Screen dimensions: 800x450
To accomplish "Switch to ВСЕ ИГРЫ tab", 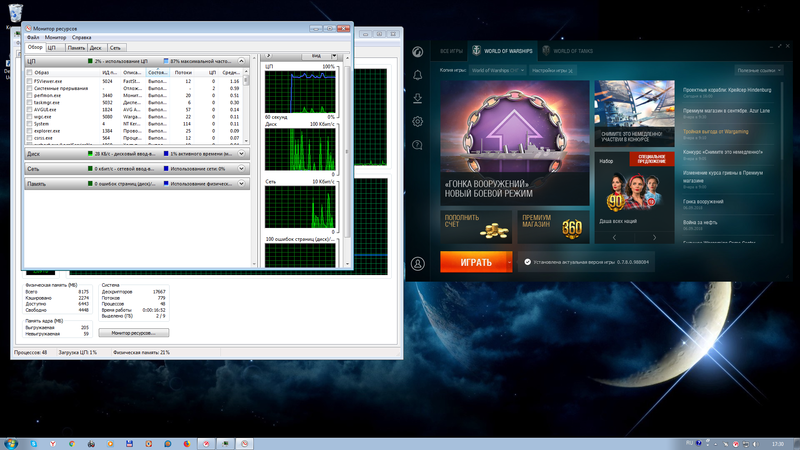I will (x=451, y=51).
